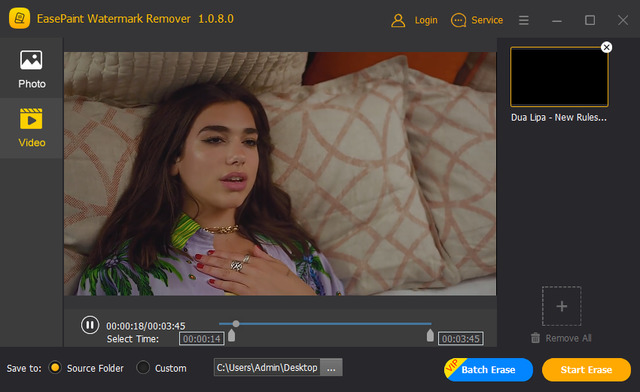The height and width of the screenshot is (392, 640).
Task: Click the Batch Erase VIP button
Action: [489, 370]
